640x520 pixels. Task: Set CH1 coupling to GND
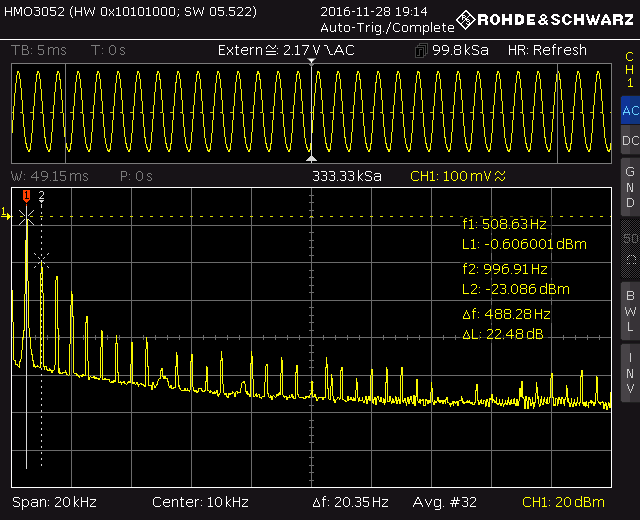[x=629, y=187]
